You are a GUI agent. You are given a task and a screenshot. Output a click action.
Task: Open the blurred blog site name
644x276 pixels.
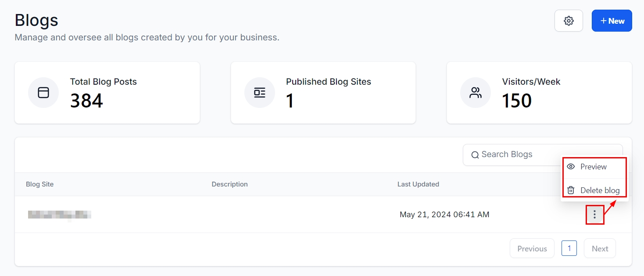pyautogui.click(x=60, y=215)
